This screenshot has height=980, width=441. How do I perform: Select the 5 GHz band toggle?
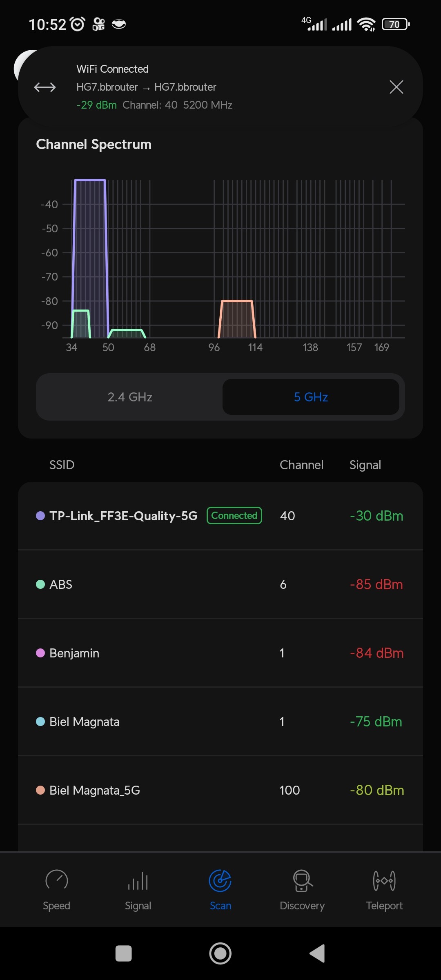[x=311, y=397]
